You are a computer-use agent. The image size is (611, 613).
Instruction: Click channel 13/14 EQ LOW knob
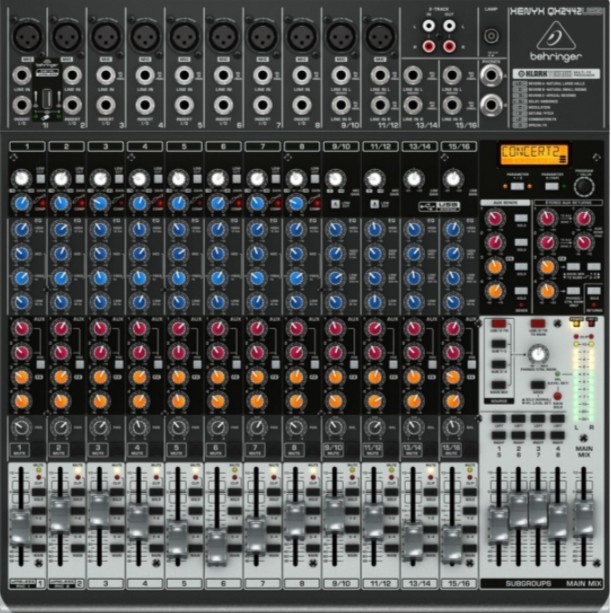[x=414, y=302]
